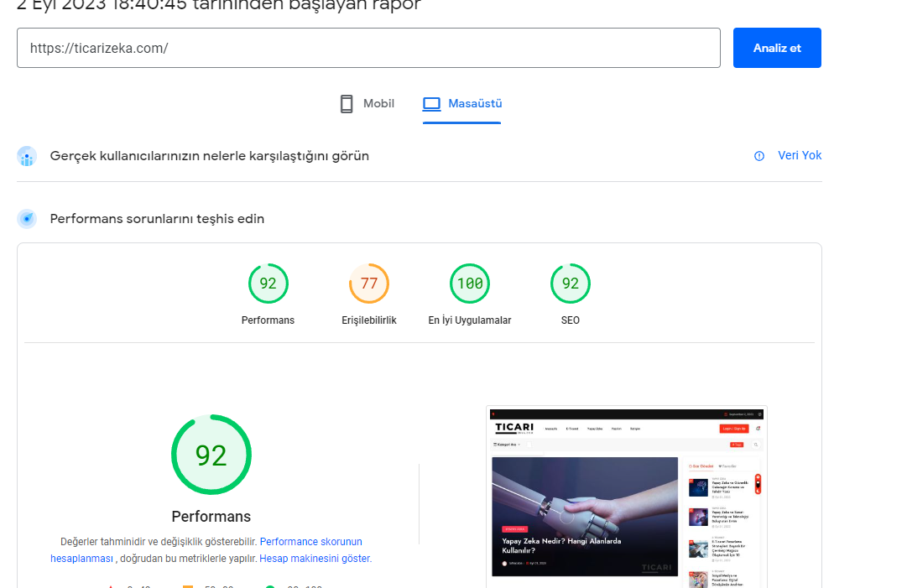Image resolution: width=907 pixels, height=588 pixels.
Task: Click the info circle icon beside Veri Yok
Action: point(759,156)
